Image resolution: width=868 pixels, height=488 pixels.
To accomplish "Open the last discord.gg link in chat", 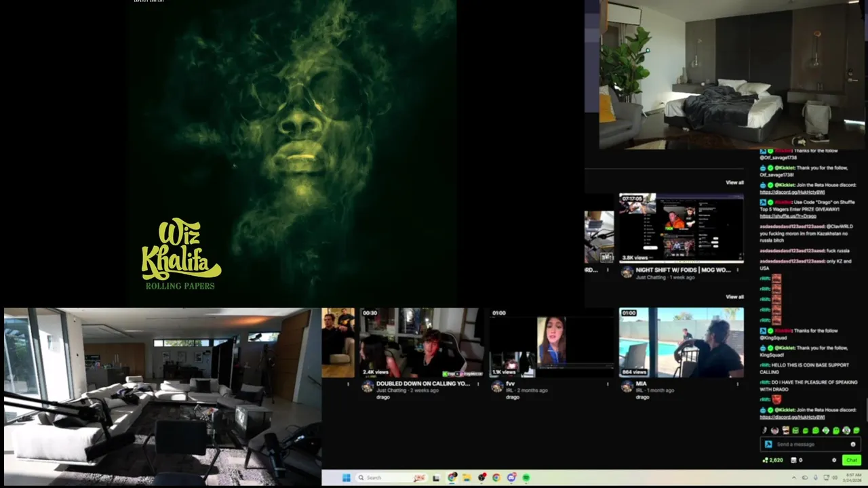I will tap(793, 417).
